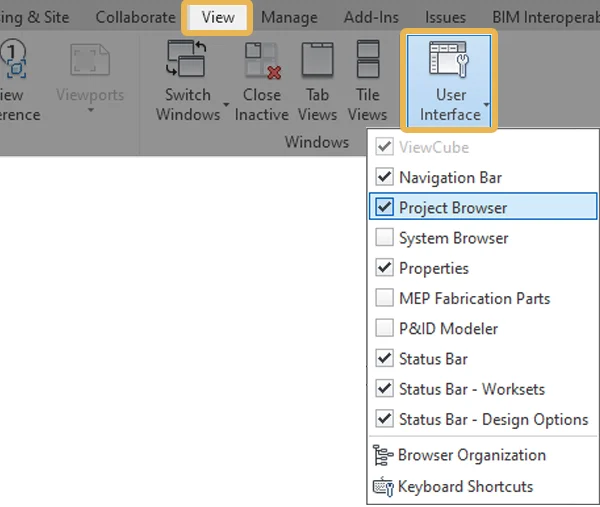This screenshot has width=600, height=507.
Task: Click the Close Inactive views icon
Action: 261,60
